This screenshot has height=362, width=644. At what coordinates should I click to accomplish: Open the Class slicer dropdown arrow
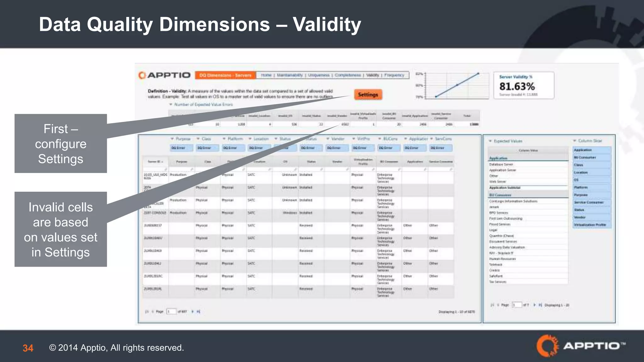(x=198, y=139)
